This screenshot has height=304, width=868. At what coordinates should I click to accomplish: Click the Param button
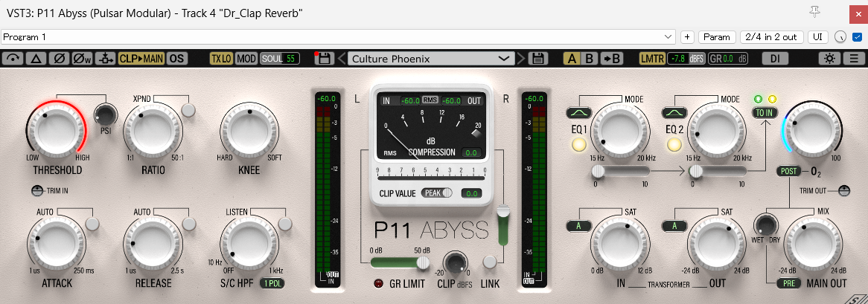pyautogui.click(x=717, y=37)
